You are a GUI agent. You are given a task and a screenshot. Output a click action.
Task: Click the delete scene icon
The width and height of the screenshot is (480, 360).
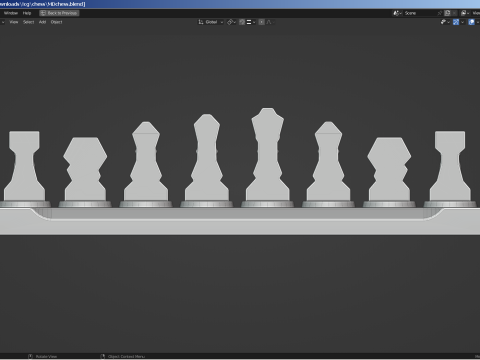click(x=454, y=13)
